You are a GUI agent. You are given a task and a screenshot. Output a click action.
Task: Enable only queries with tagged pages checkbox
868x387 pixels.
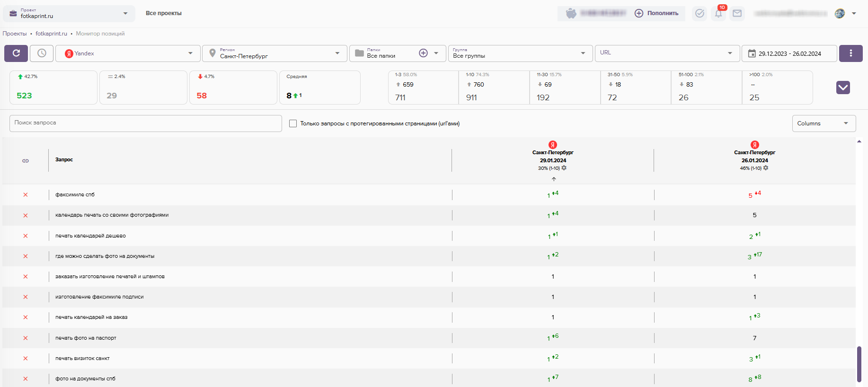point(293,123)
